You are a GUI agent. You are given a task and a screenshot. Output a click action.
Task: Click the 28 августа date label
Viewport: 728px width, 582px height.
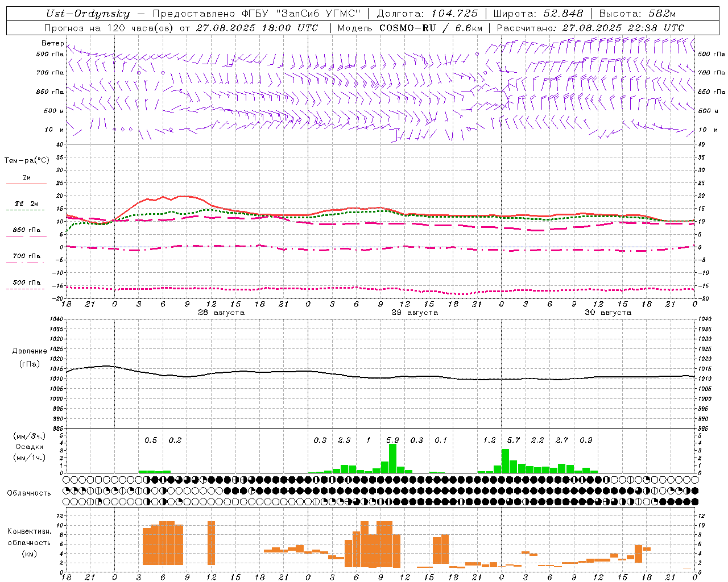[x=221, y=313]
